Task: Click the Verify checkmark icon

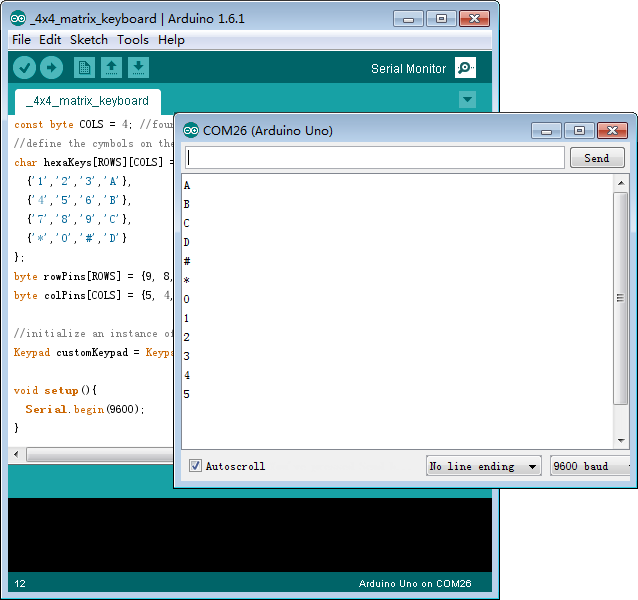Action: (x=24, y=68)
